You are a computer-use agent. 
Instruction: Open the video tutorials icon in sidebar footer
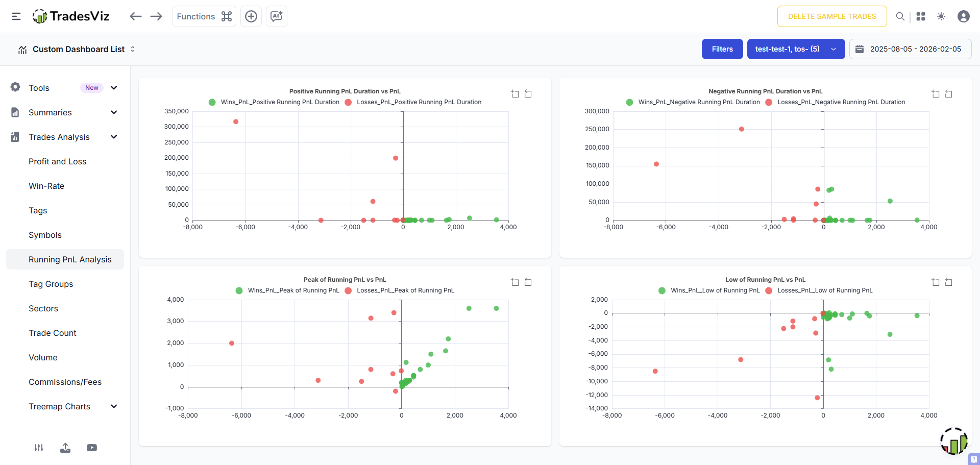pyautogui.click(x=92, y=448)
